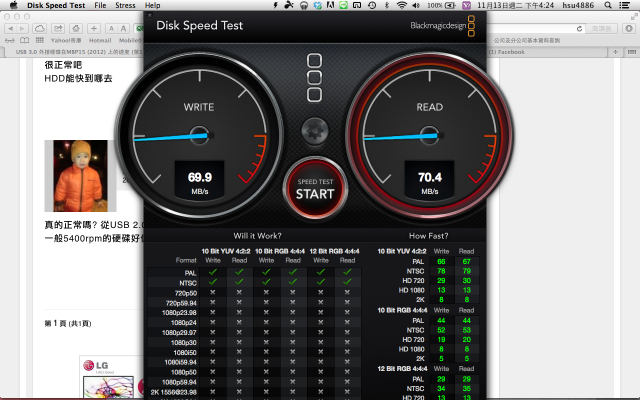Click the Reader button in Safari
This screenshot has height=400, width=640.
(602, 29)
